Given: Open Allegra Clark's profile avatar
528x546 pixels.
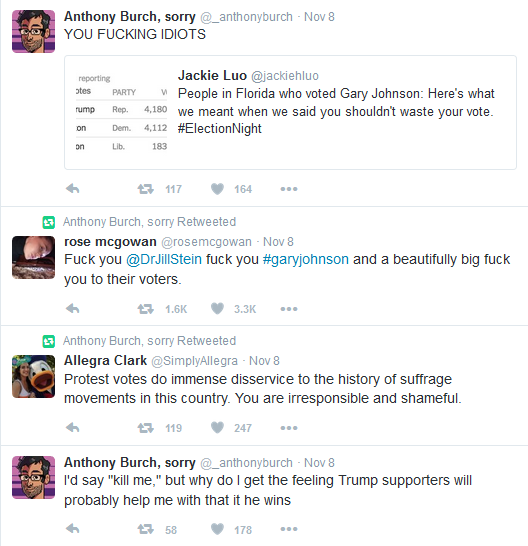Looking at the screenshot, I should [33, 376].
